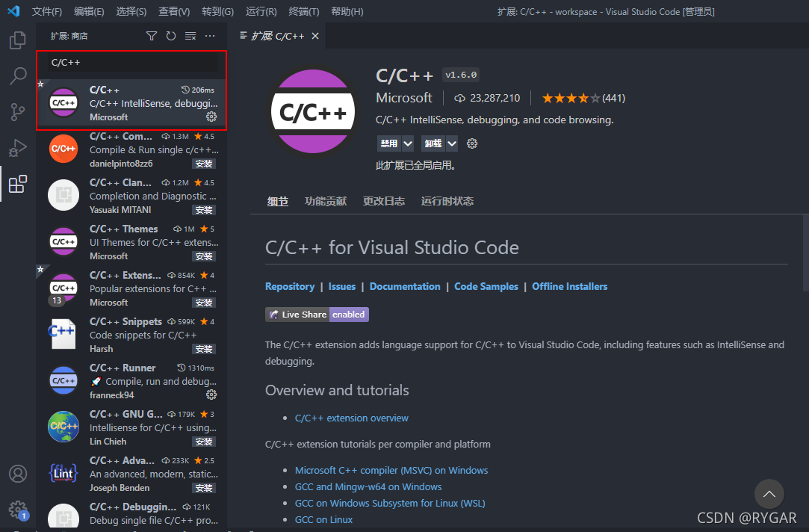This screenshot has height=532, width=809.
Task: Install C/C++ Clang by Yasuaki MITANI
Action: 204,210
